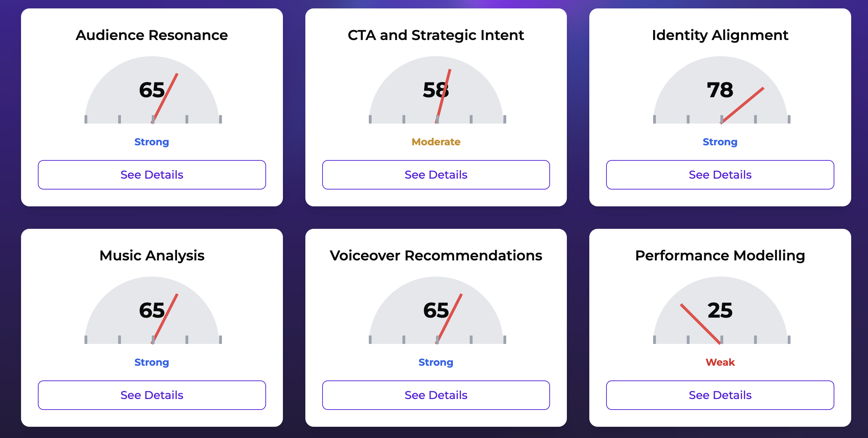The height and width of the screenshot is (438, 868).
Task: Click the Music Analysis card title
Action: click(x=152, y=255)
